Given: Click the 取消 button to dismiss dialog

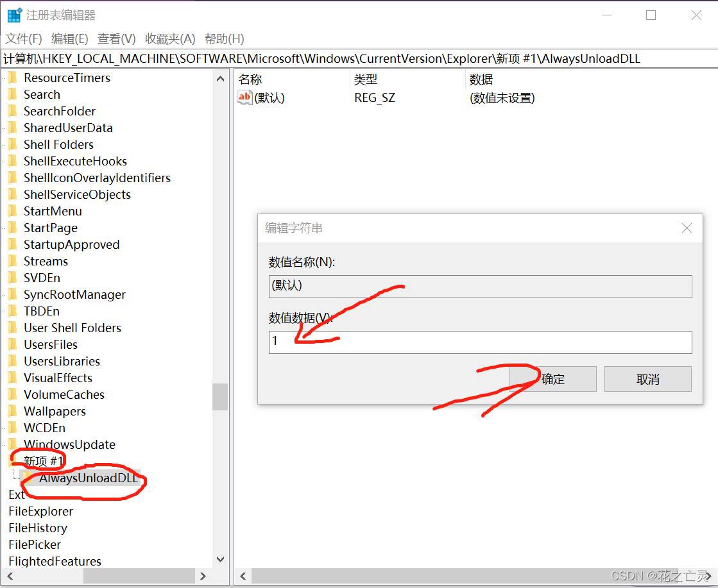Looking at the screenshot, I should 647,379.
